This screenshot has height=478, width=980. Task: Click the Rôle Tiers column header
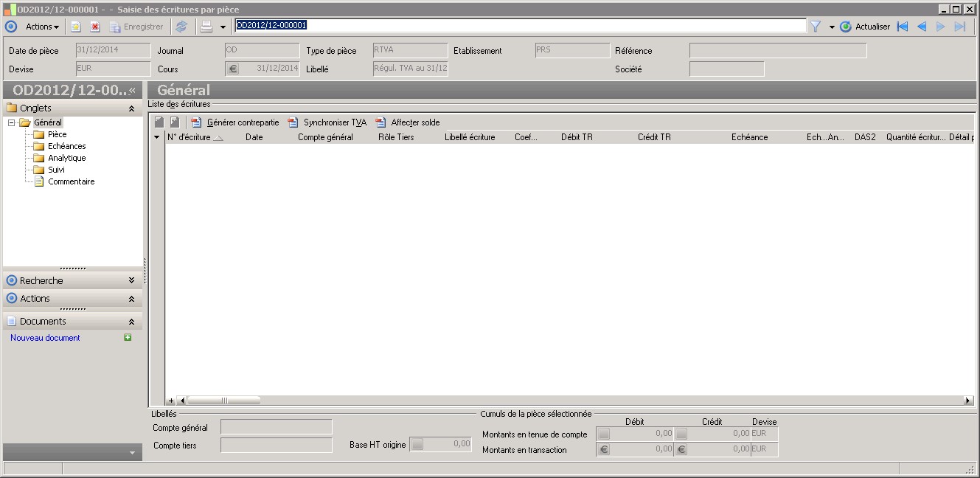pyautogui.click(x=396, y=137)
